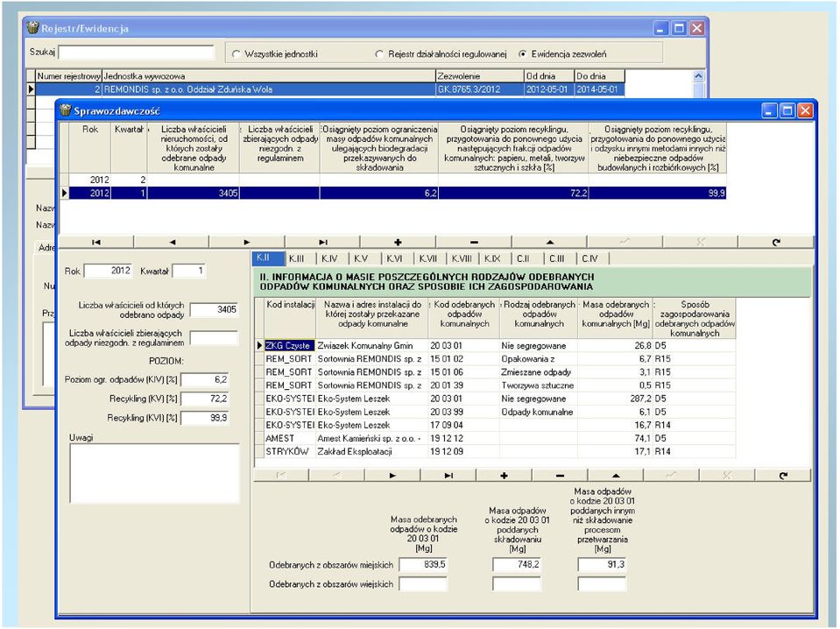Click Poziom ogr. odpadów (KIV) field
The height and width of the screenshot is (629, 840).
click(205, 380)
